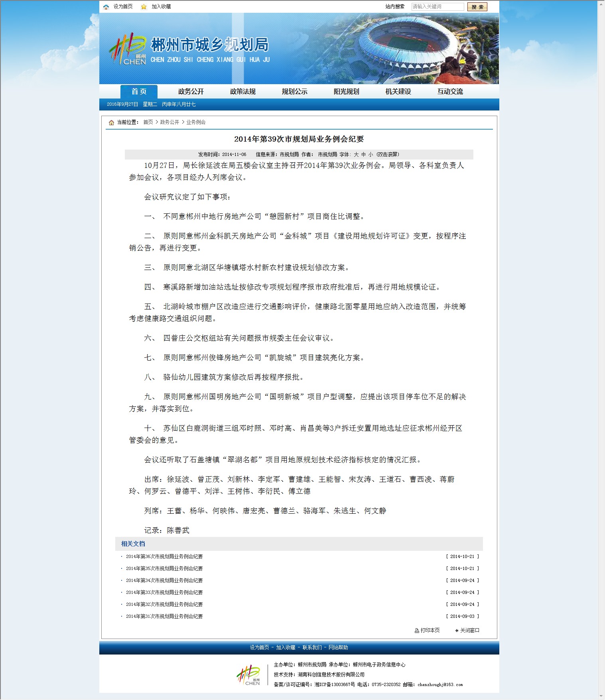Click breadcrumb link 业务例会
Image resolution: width=605 pixels, height=700 pixels.
click(x=196, y=122)
